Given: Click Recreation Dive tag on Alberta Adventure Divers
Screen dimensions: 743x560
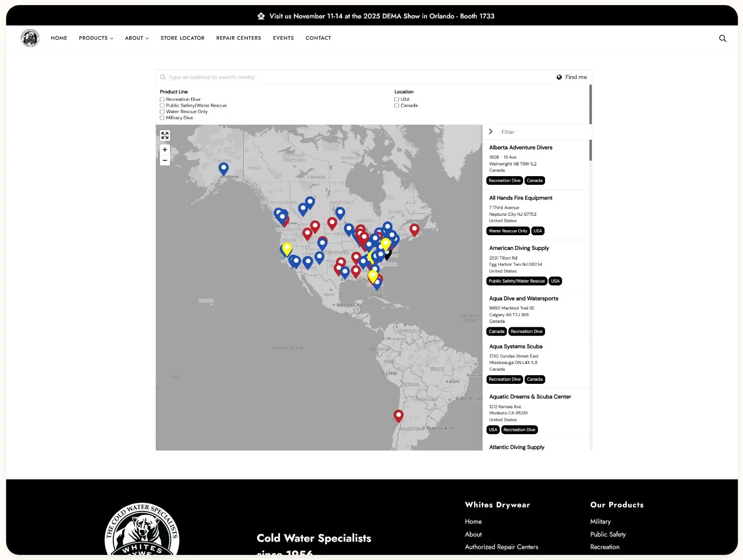Looking at the screenshot, I should tap(504, 181).
